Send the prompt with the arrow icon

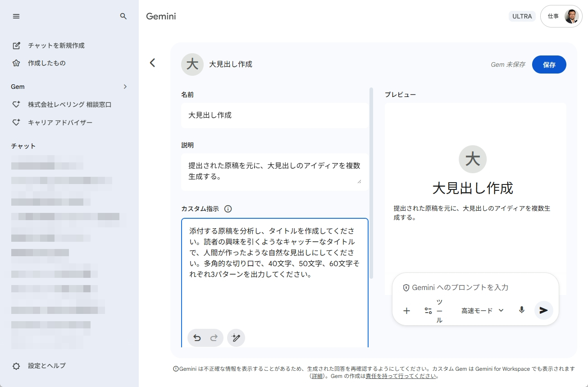click(x=544, y=310)
